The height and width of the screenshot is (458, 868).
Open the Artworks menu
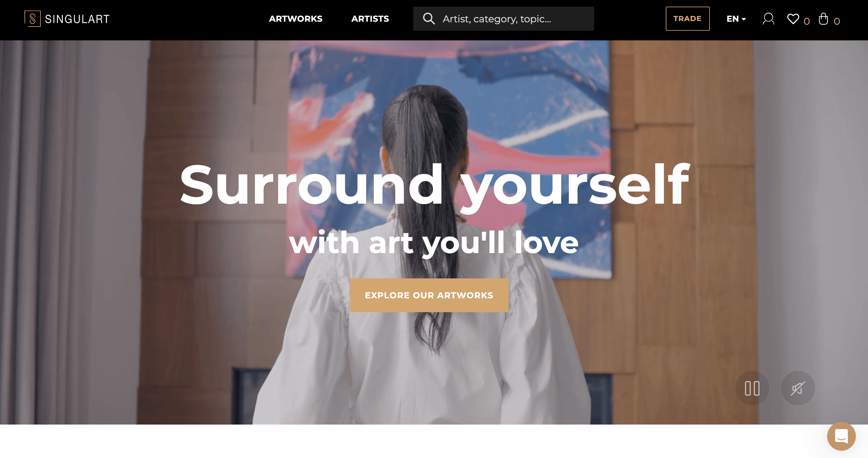coord(295,19)
